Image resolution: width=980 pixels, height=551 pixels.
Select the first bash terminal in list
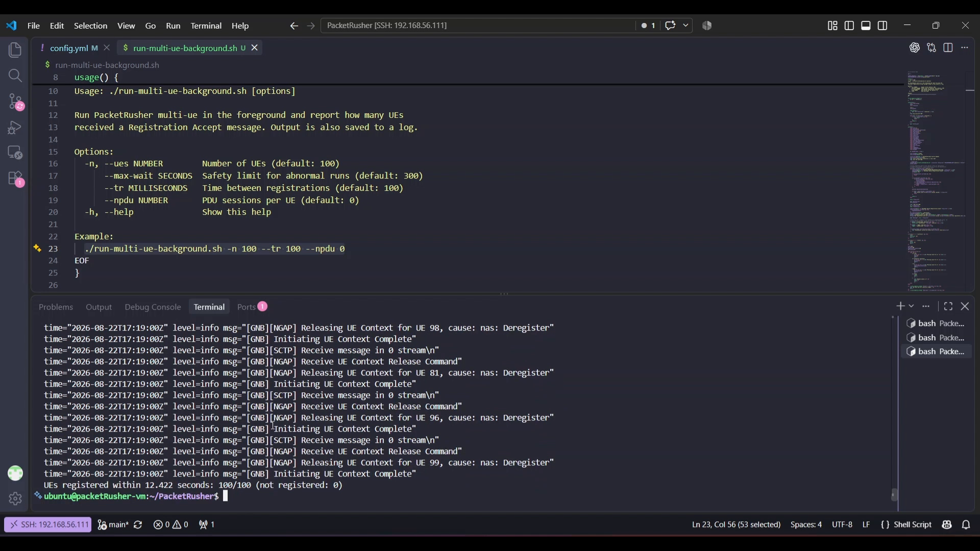coord(936,323)
